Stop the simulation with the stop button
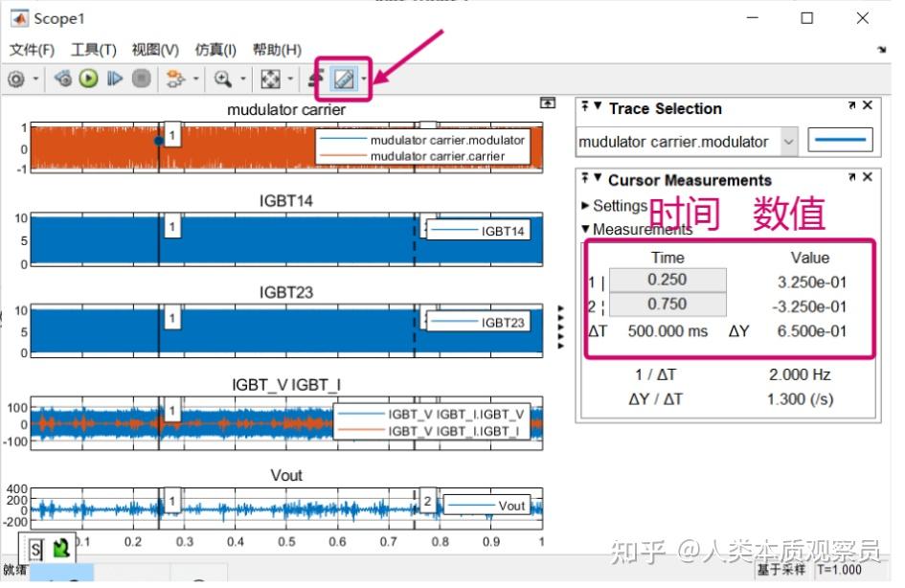Image resolution: width=905 pixels, height=588 pixels. pos(142,79)
